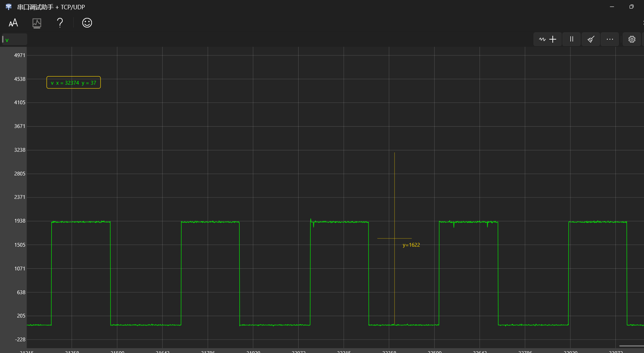Click the title text 串口调试助手 + TCP/UDP
This screenshot has height=353, width=644.
pos(51,7)
